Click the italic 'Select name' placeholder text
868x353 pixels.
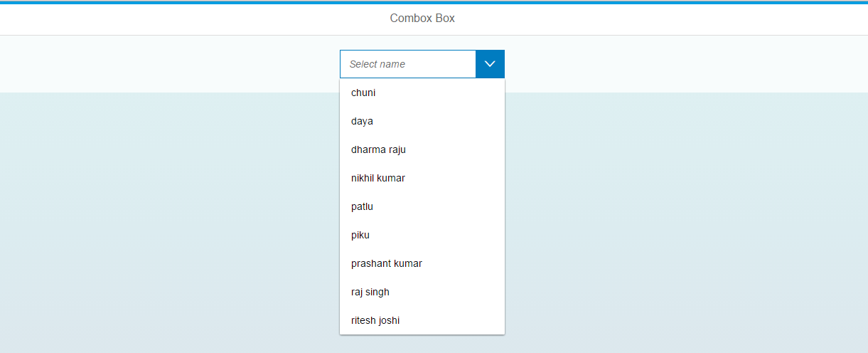click(377, 64)
